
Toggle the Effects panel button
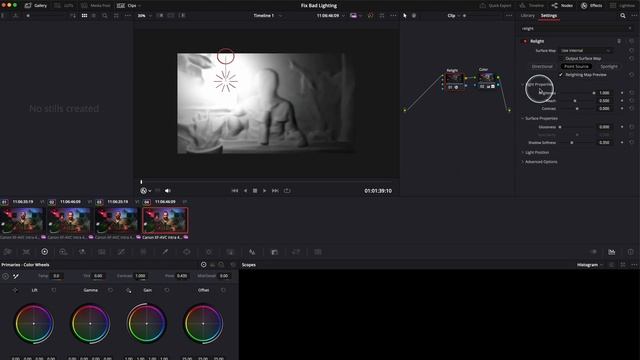tap(591, 6)
